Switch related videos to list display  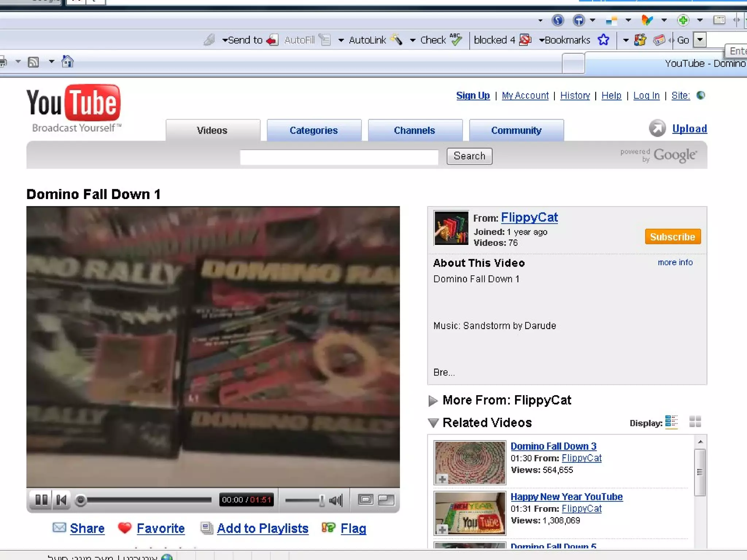point(671,422)
